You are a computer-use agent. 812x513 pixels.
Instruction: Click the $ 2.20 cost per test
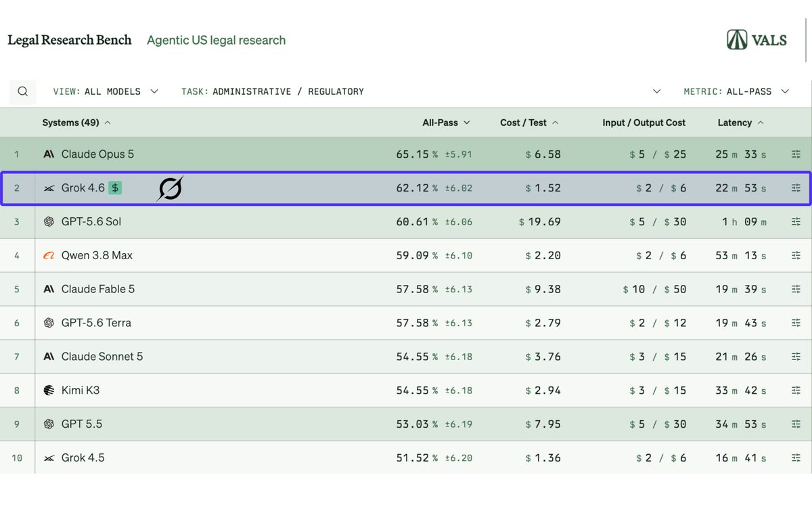tap(543, 256)
